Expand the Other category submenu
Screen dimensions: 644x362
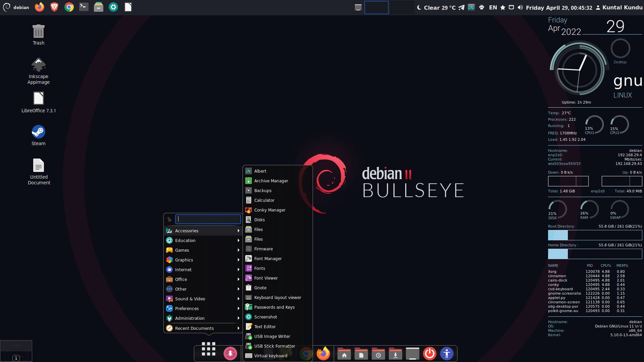(203, 289)
